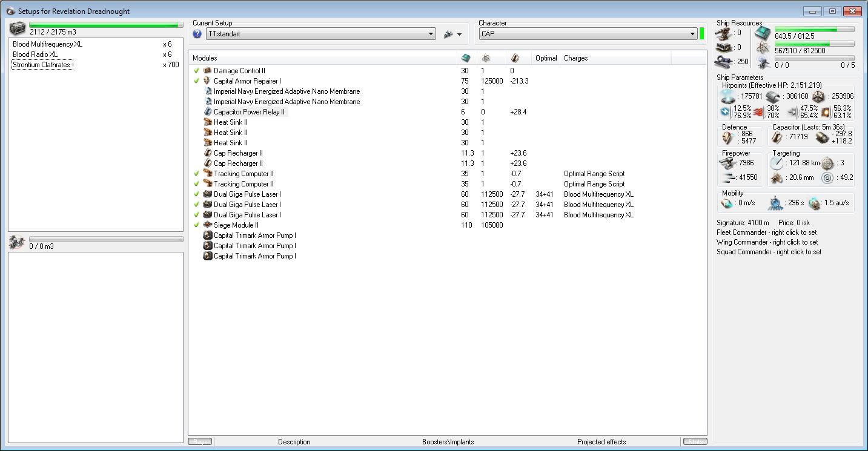Click the drone icon beside 0 / 0
This screenshot has height=451, width=868.
point(763,62)
